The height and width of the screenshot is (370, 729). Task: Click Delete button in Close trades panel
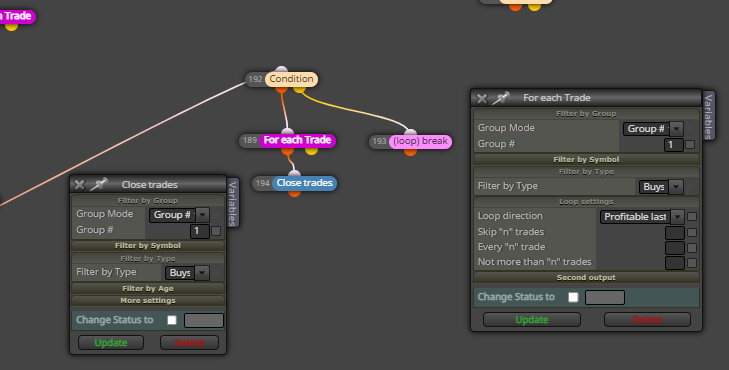(189, 343)
